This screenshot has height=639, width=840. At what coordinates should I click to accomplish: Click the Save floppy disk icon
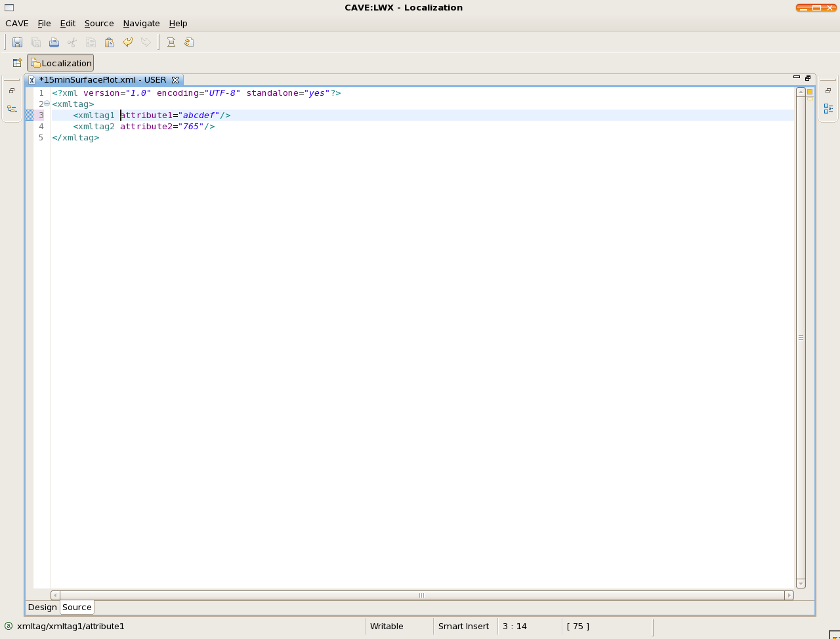[18, 43]
